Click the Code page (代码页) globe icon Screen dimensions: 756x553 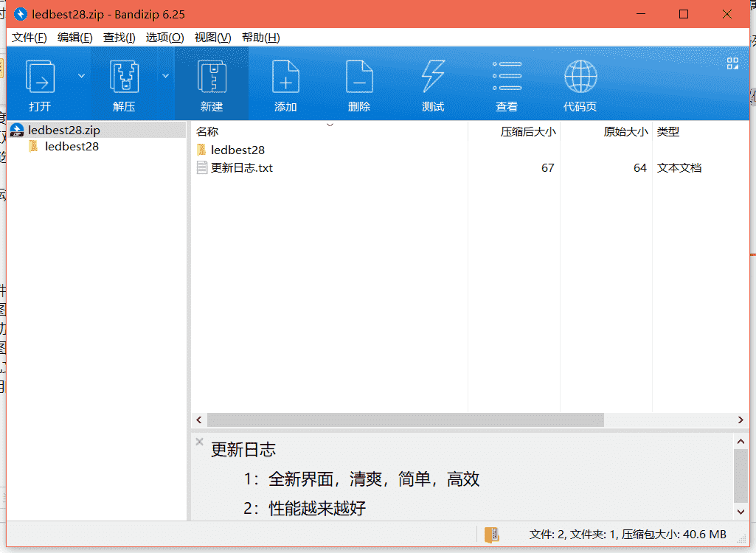coord(580,76)
